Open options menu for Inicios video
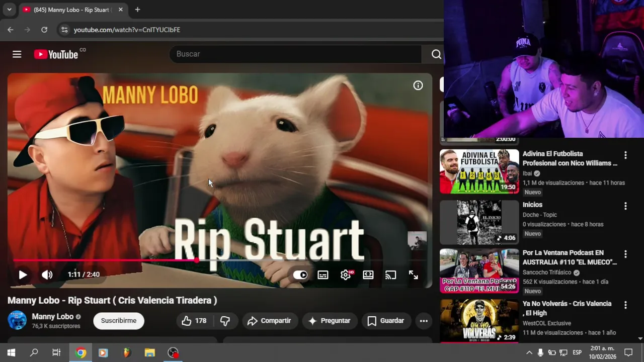 click(625, 206)
